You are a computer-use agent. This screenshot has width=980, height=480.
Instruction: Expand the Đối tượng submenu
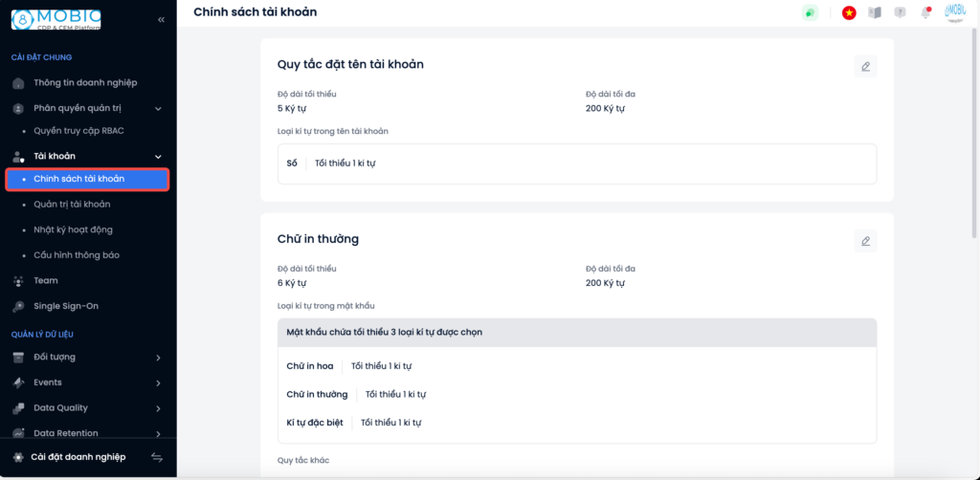pyautogui.click(x=158, y=358)
